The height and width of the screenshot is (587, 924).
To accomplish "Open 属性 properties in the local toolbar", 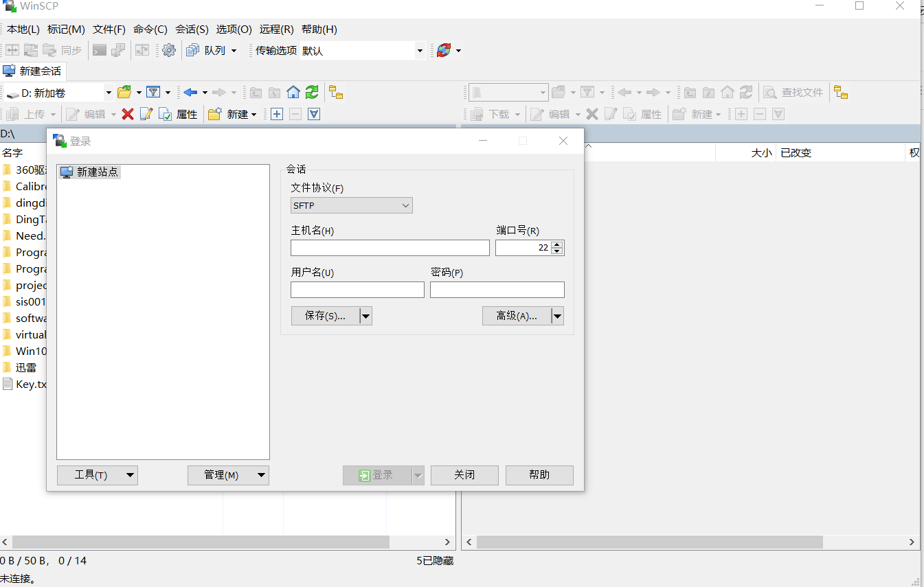I will (x=179, y=114).
